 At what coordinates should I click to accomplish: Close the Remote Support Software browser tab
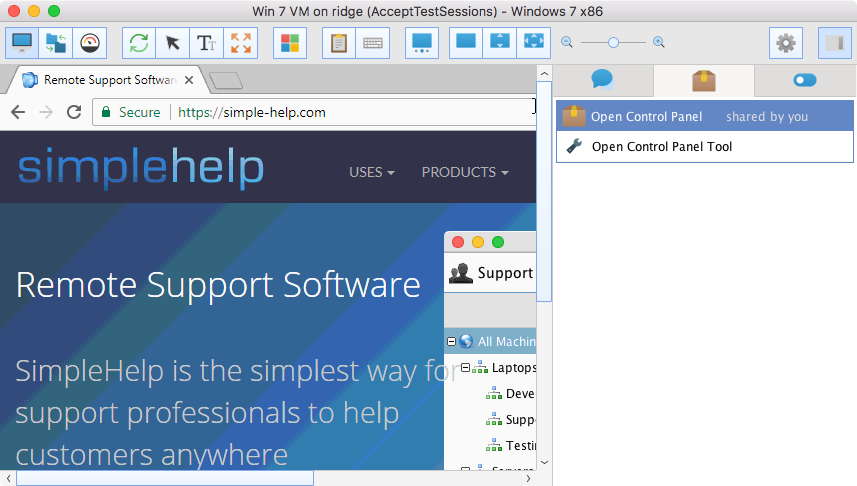pos(189,80)
